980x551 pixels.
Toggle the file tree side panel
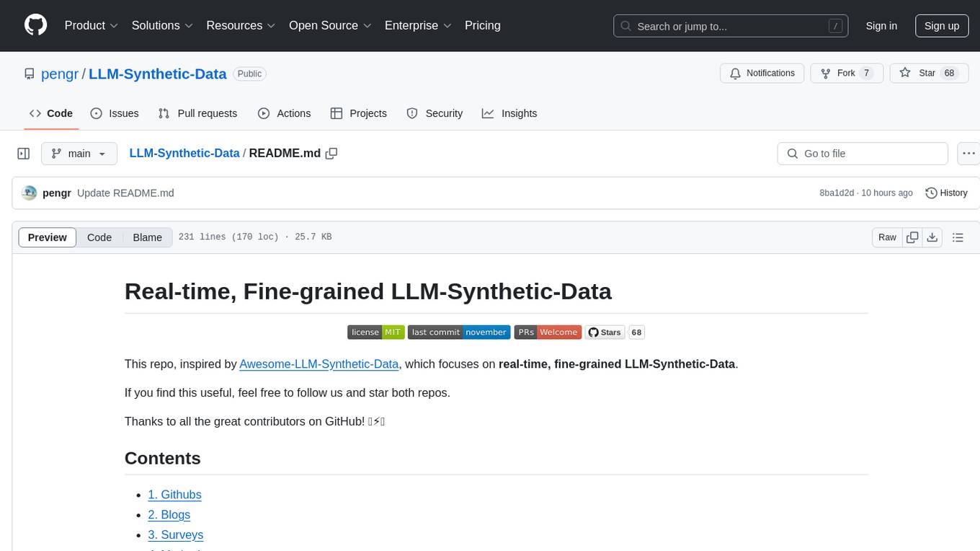[x=24, y=154]
